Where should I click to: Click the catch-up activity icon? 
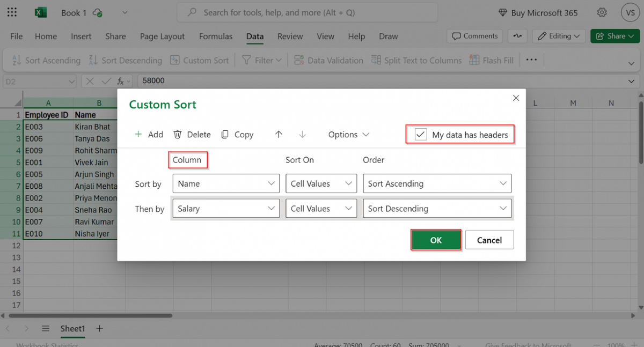pos(517,36)
